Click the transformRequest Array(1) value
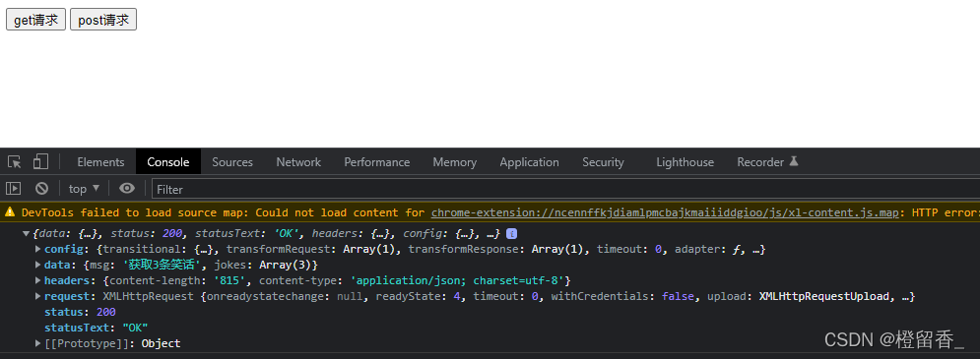 coord(368,250)
